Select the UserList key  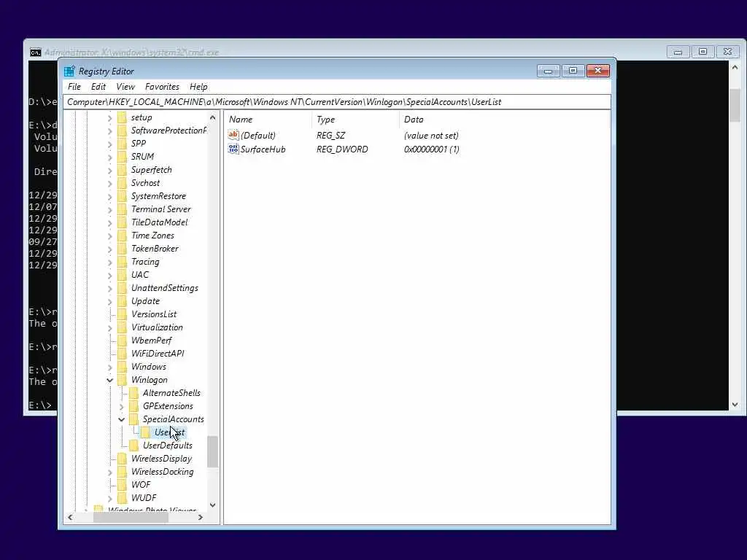point(169,432)
